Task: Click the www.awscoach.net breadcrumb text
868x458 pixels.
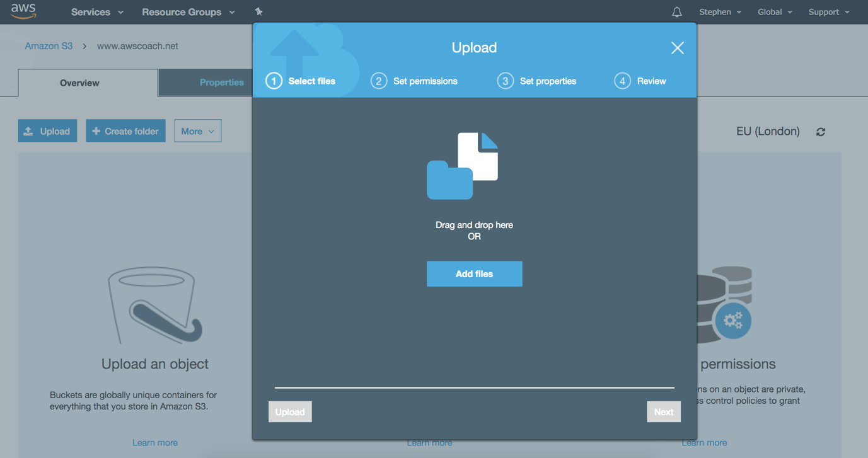Action: click(137, 46)
